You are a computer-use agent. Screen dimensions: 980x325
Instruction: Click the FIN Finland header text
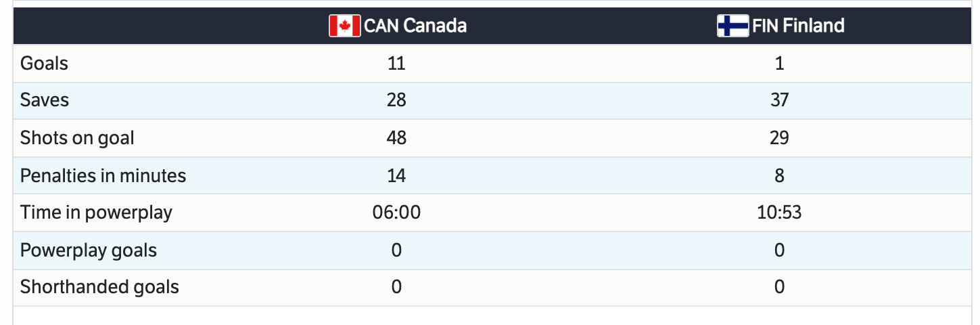coord(798,26)
